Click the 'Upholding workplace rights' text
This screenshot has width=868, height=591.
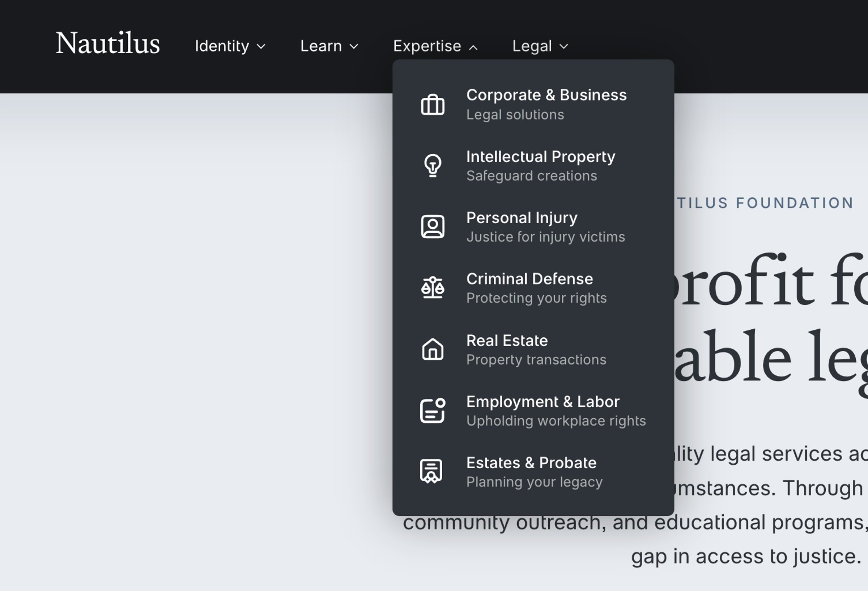click(556, 421)
